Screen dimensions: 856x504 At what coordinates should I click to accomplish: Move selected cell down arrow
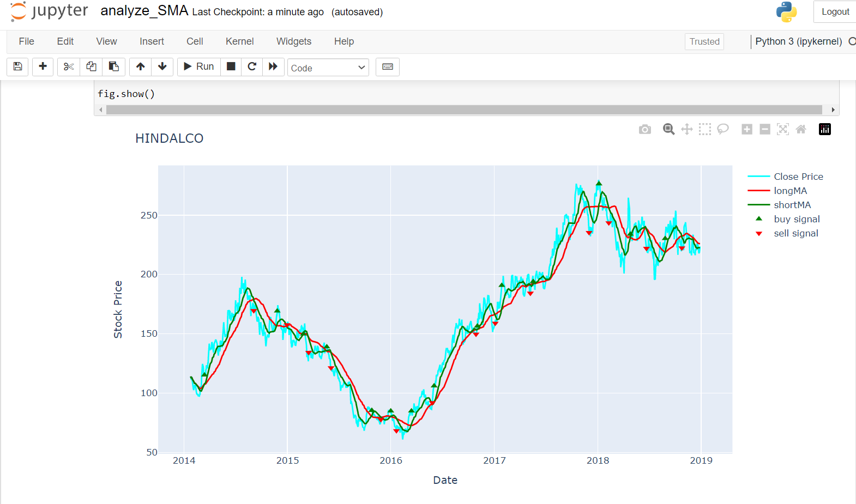click(x=162, y=66)
